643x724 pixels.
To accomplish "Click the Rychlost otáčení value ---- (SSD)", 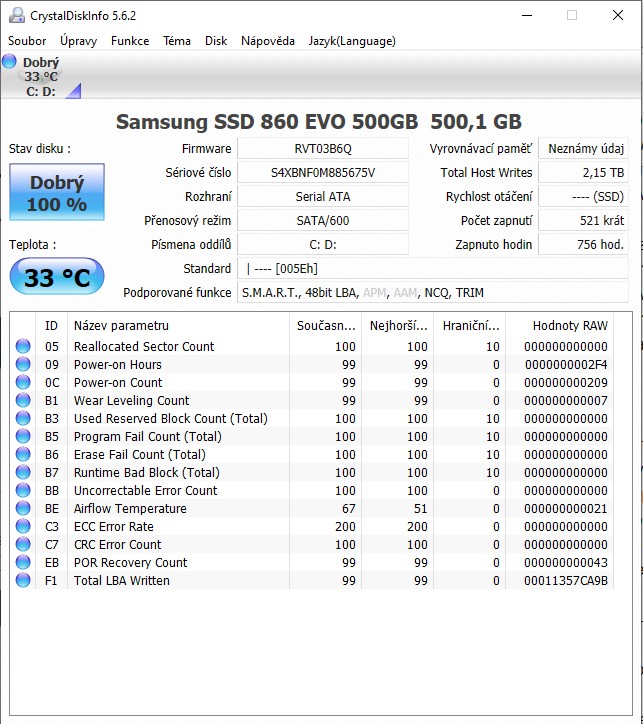I will click(x=583, y=197).
